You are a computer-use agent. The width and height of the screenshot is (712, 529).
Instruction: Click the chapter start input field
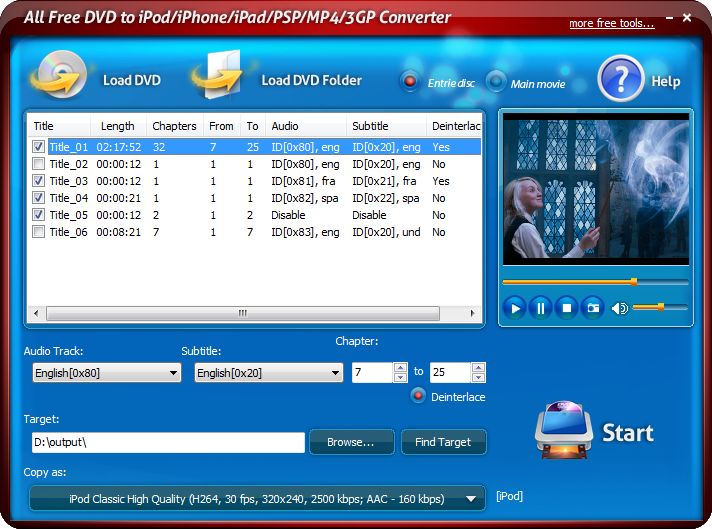pos(373,372)
